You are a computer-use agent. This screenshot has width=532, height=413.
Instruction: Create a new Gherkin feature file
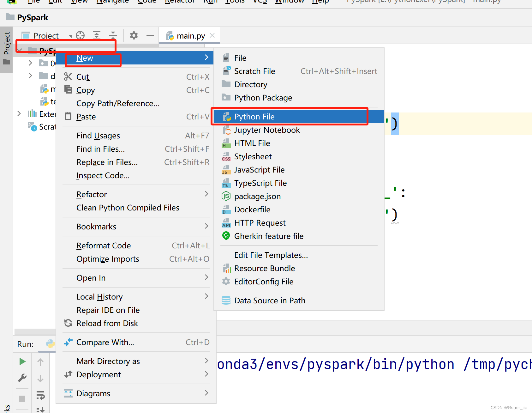299,236
